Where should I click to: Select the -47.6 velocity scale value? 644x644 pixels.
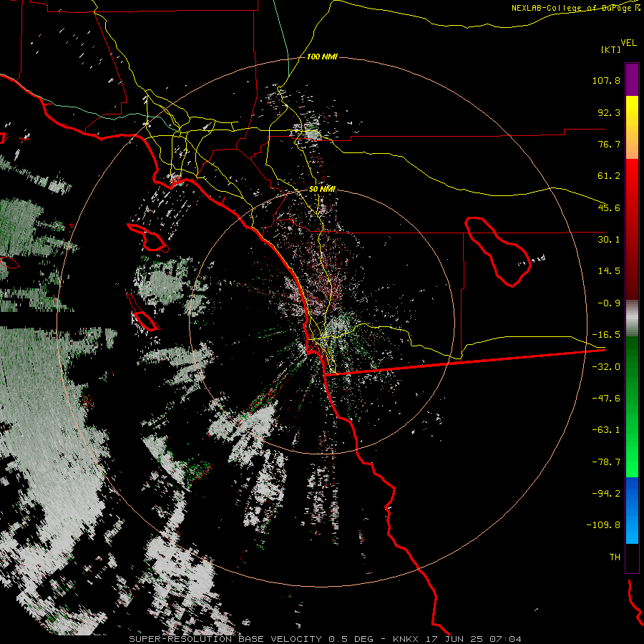click(606, 399)
